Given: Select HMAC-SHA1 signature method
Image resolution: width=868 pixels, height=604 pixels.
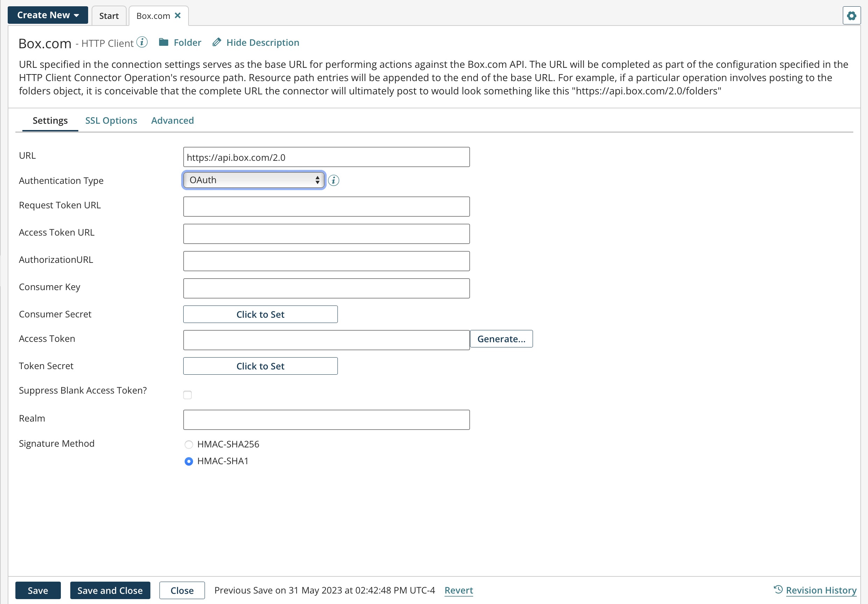Looking at the screenshot, I should click(188, 461).
